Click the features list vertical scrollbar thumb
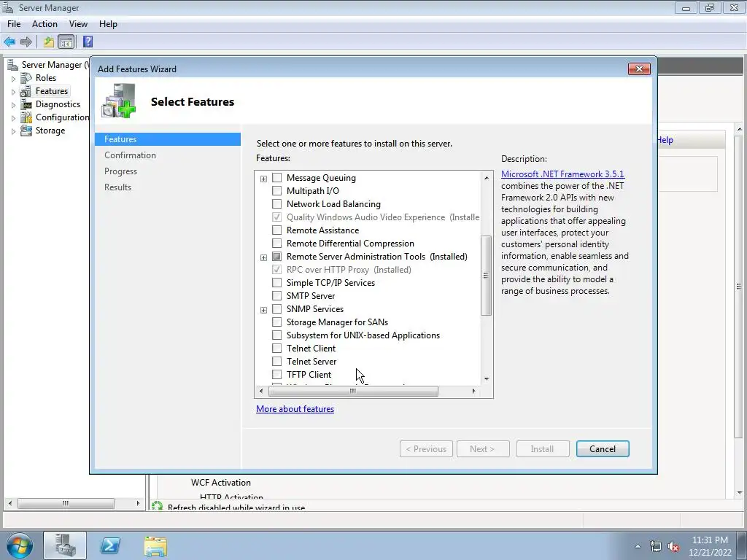Image resolution: width=747 pixels, height=560 pixels. click(486, 275)
